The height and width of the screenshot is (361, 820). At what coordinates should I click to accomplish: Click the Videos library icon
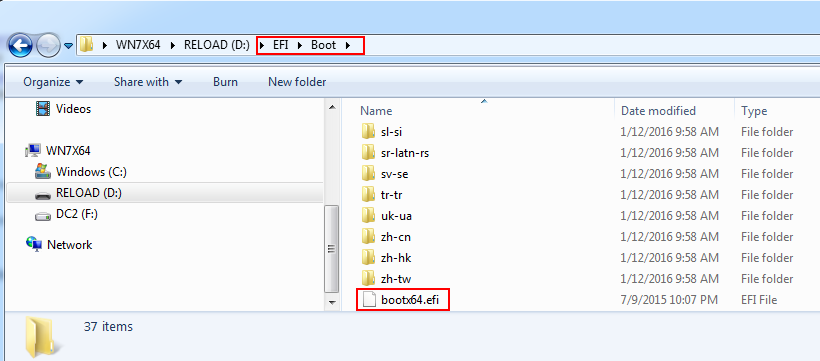click(x=43, y=109)
